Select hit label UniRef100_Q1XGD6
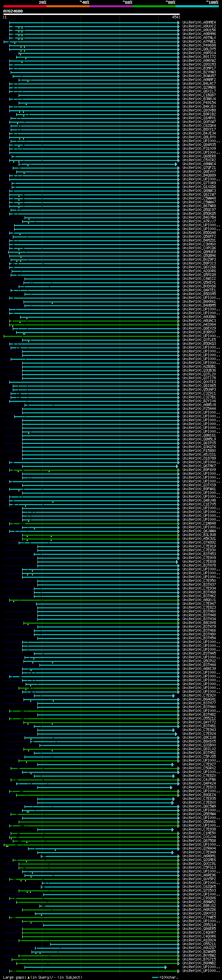The image size is (222, 980). click(199, 187)
